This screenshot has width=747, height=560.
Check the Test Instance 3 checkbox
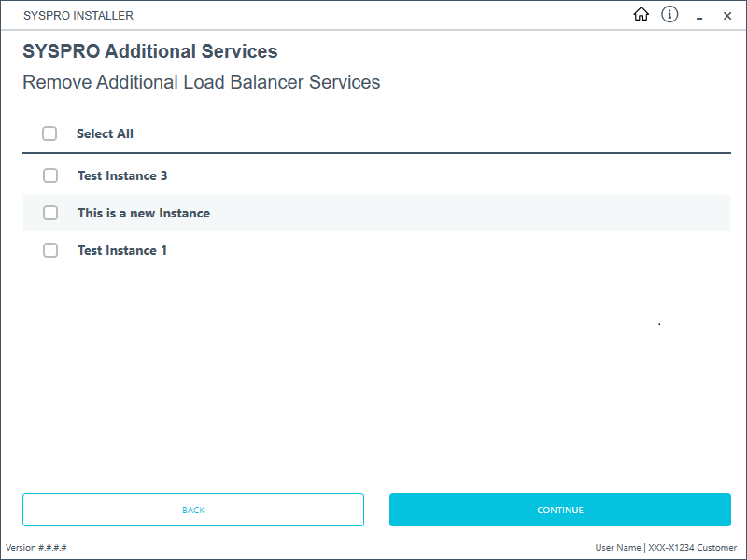(50, 175)
